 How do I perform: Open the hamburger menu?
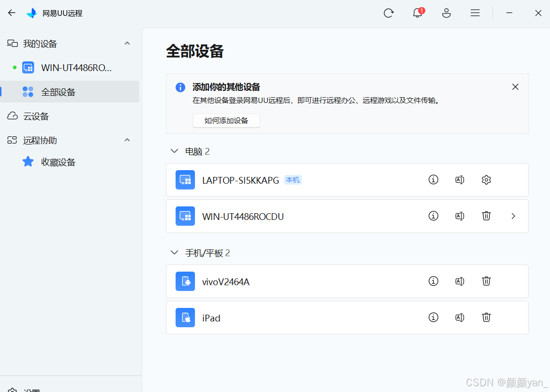pos(475,13)
